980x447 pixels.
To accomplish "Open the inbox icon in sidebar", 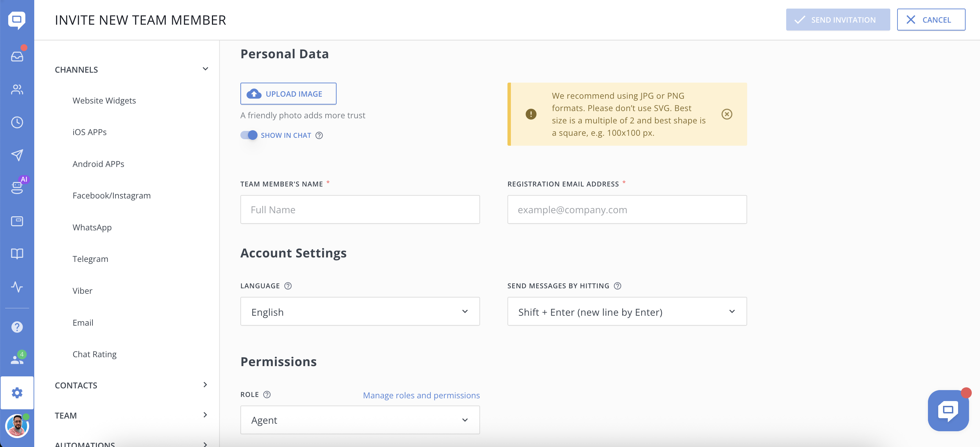I will [17, 56].
